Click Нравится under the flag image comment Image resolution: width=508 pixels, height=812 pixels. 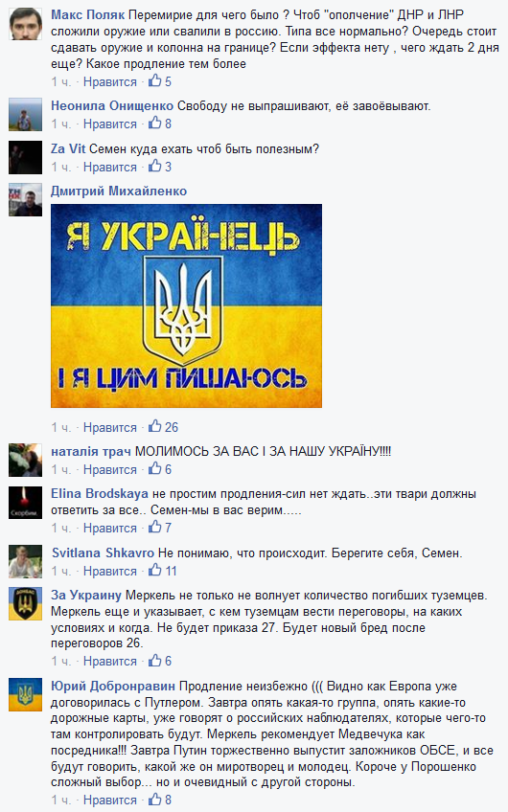tap(110, 428)
